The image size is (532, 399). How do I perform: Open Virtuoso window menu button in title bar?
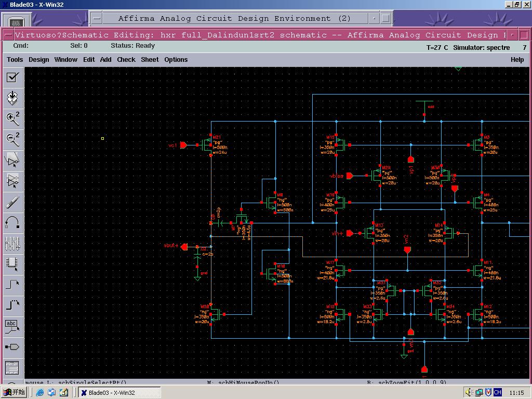8,35
